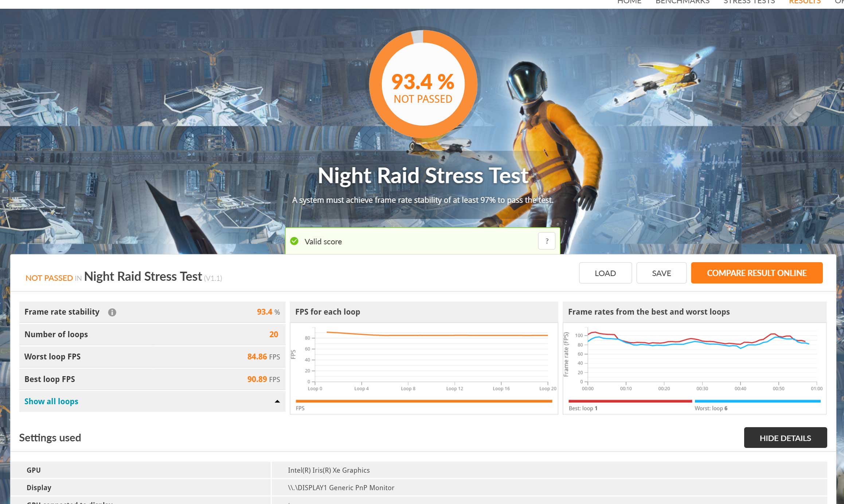Click the SAVE button
The height and width of the screenshot is (504, 844).
(661, 273)
